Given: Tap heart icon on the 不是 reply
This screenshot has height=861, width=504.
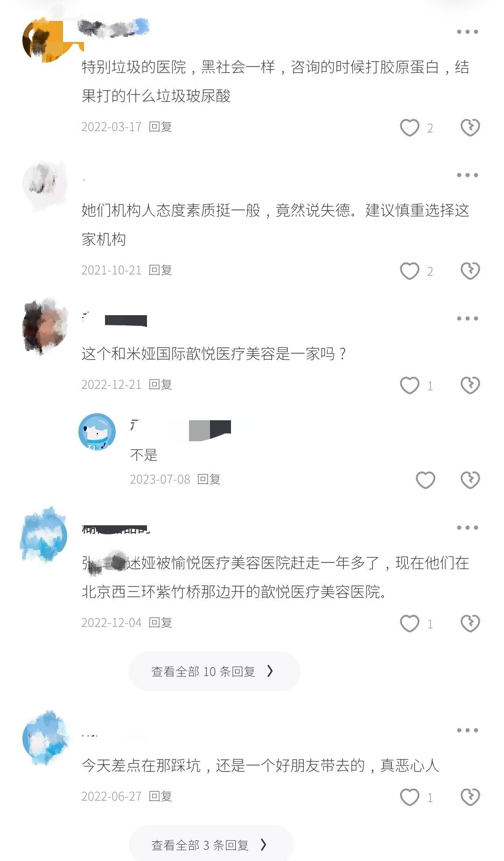Looking at the screenshot, I should click(425, 480).
